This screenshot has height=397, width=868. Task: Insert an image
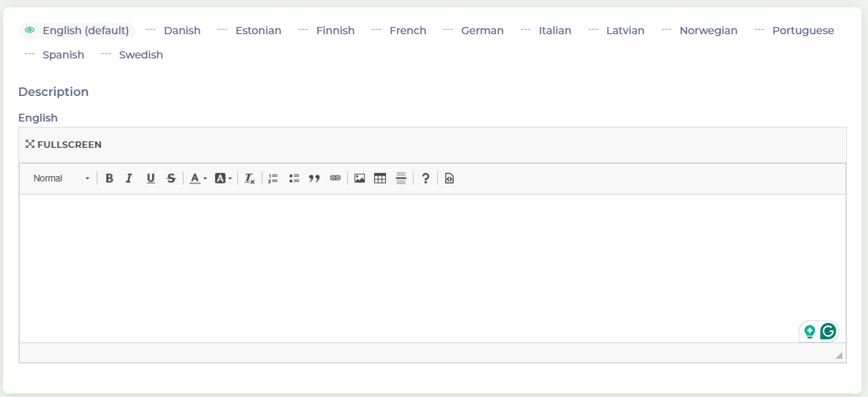click(x=360, y=178)
